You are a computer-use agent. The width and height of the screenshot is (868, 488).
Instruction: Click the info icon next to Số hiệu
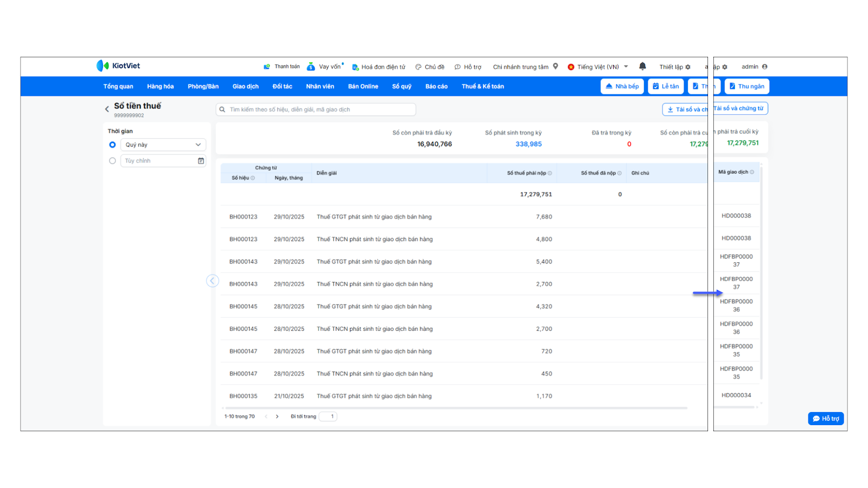[x=253, y=178]
